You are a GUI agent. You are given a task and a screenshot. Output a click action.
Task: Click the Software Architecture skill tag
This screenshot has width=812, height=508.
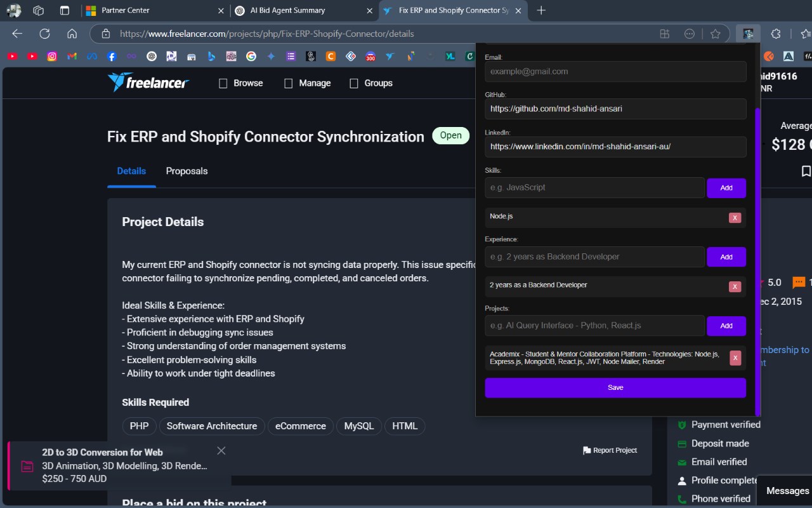click(x=212, y=426)
